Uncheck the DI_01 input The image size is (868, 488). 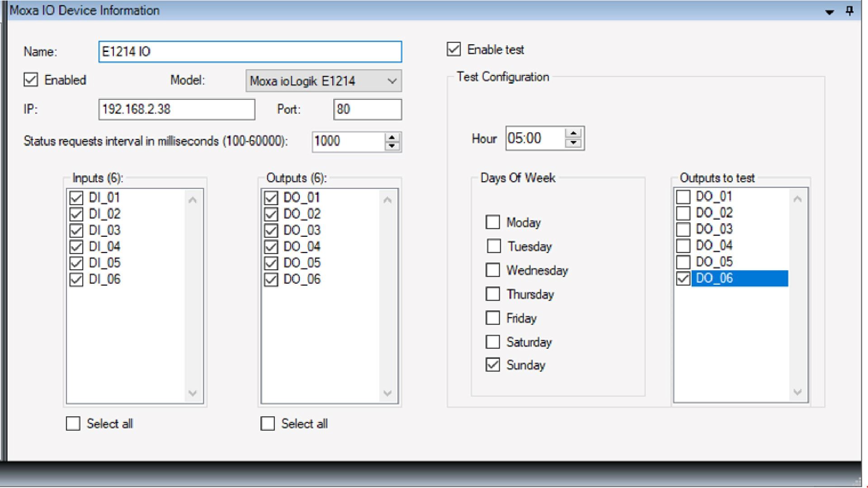click(76, 197)
